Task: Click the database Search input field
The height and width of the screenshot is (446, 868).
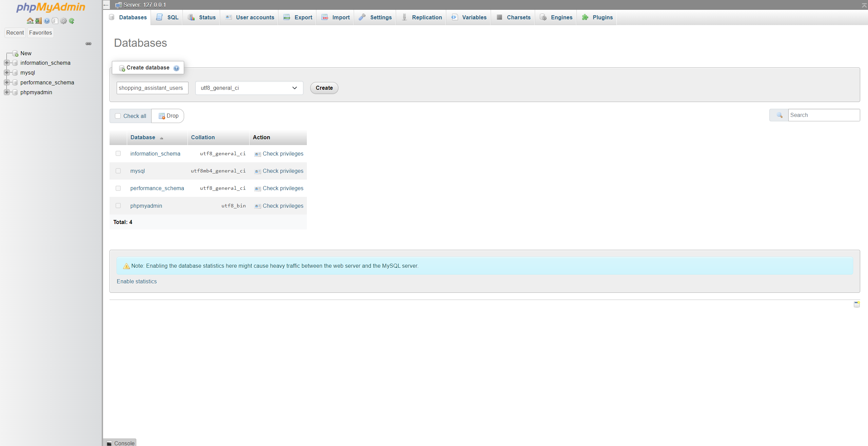Action: pos(824,115)
